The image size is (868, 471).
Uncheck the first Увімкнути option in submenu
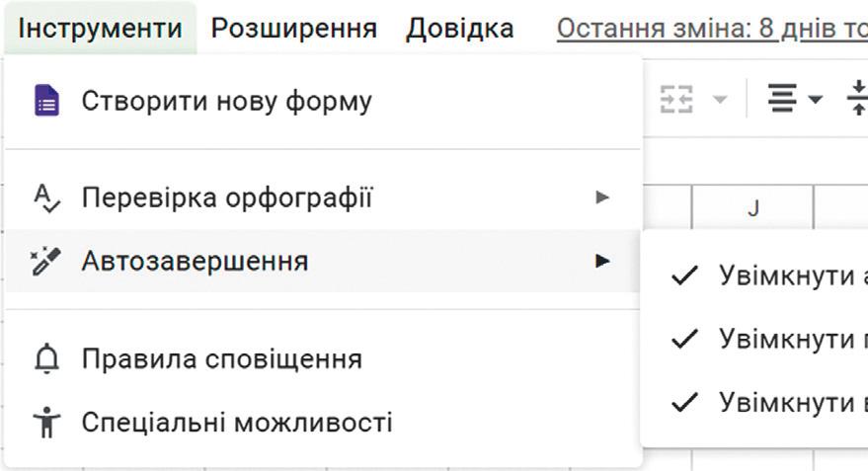click(x=770, y=275)
